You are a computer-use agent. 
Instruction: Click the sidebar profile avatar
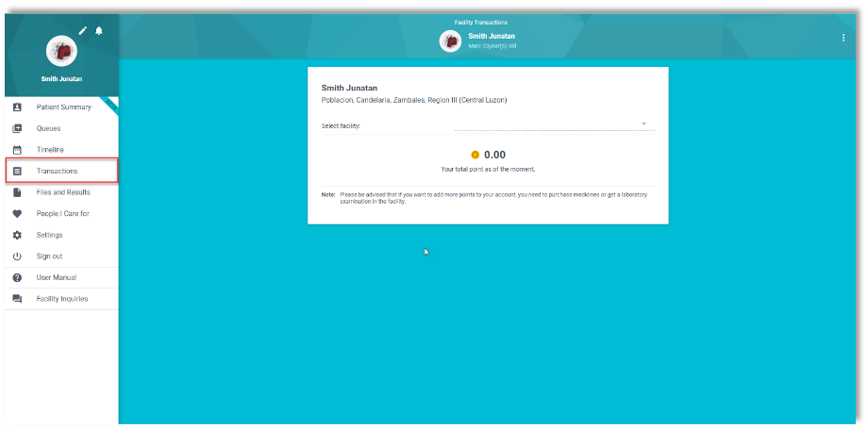pos(61,51)
